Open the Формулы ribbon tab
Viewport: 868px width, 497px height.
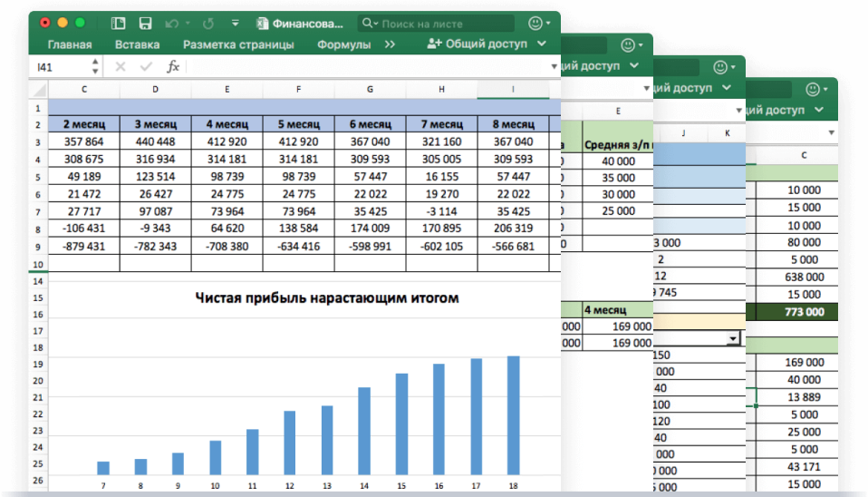pyautogui.click(x=343, y=44)
